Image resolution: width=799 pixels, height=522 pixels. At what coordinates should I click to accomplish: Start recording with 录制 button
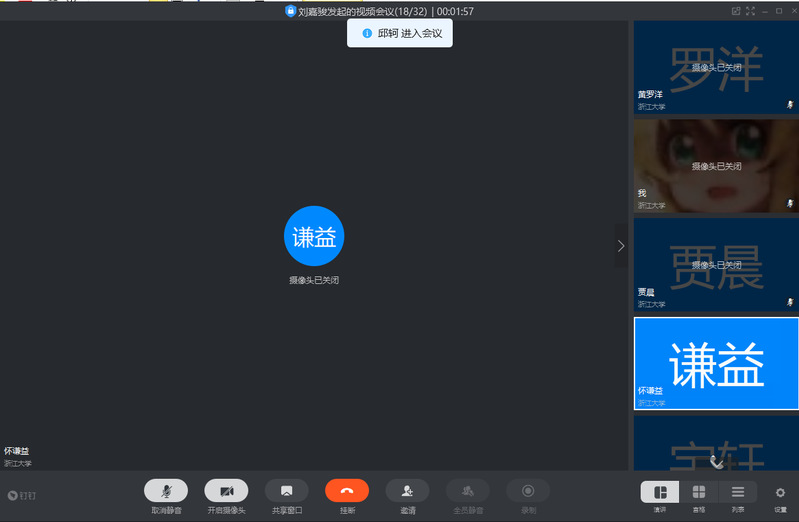pyautogui.click(x=528, y=491)
